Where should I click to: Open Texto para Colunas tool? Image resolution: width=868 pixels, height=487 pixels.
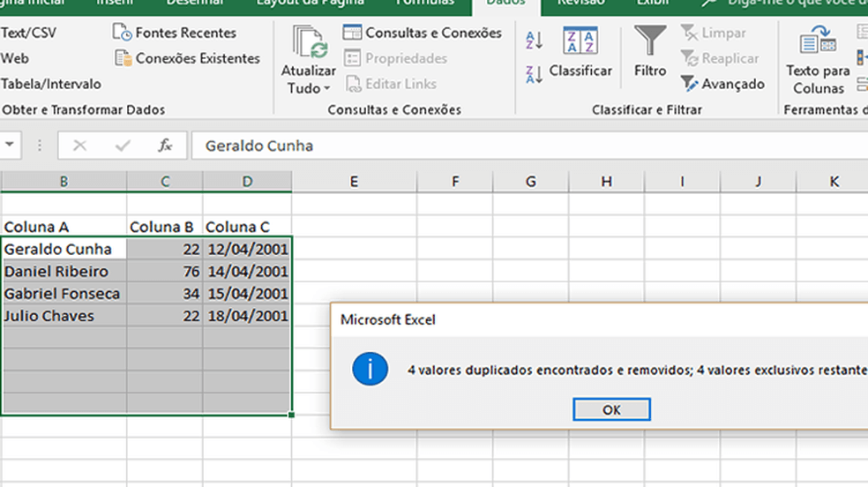pyautogui.click(x=818, y=60)
